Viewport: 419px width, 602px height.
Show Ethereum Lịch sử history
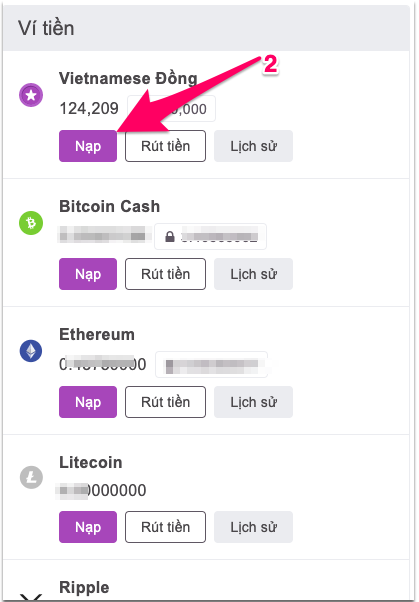tap(253, 402)
